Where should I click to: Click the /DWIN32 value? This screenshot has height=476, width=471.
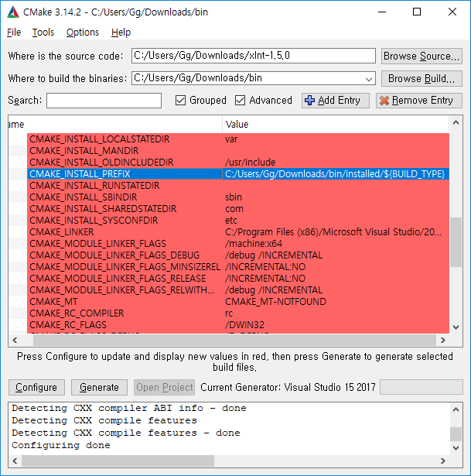tap(244, 325)
